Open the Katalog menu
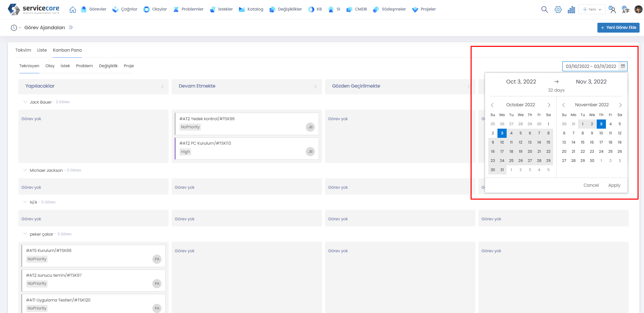 pos(251,9)
